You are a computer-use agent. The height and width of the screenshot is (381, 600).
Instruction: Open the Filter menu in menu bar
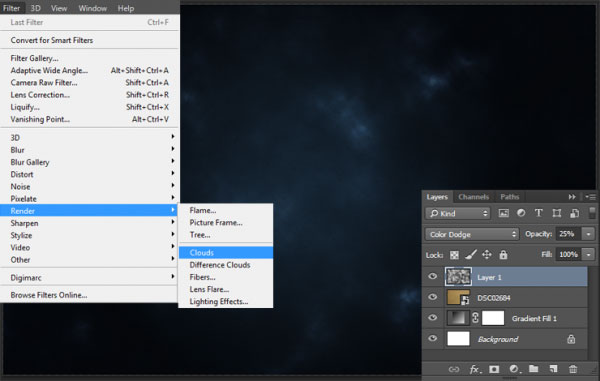pyautogui.click(x=11, y=8)
